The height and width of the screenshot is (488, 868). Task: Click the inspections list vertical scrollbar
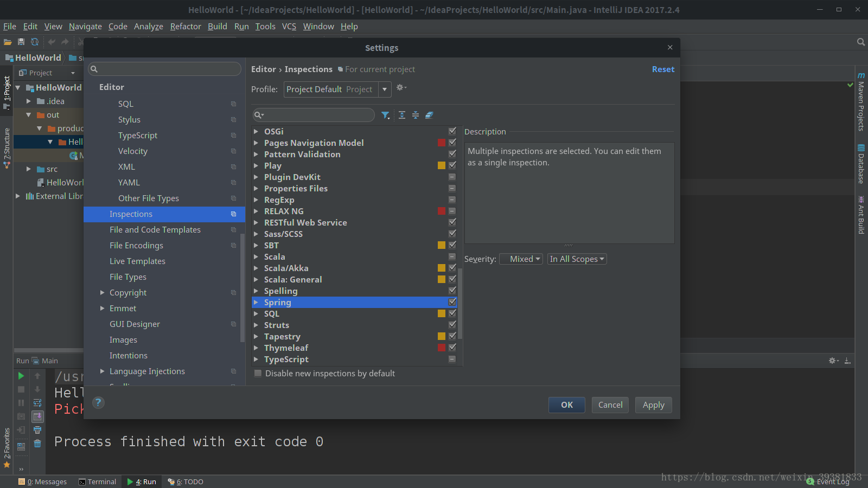(x=461, y=304)
